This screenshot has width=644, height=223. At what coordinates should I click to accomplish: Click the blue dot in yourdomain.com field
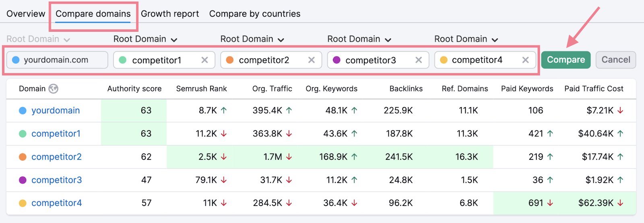pos(16,60)
